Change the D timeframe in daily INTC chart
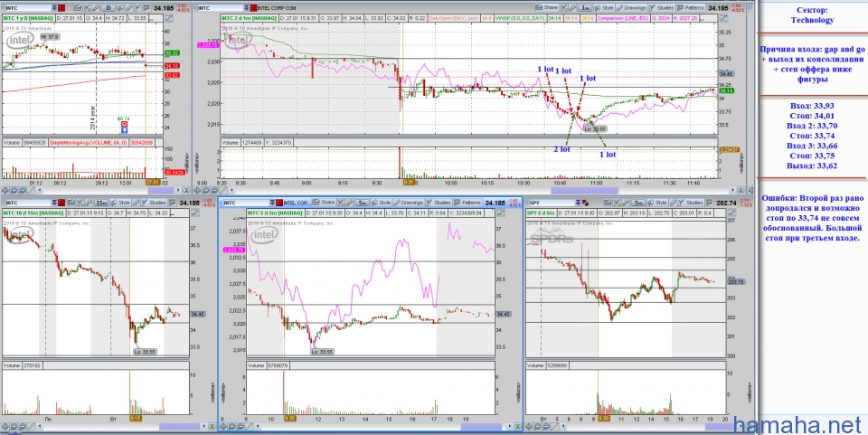Viewport: 868px width, 435px height. [108, 8]
